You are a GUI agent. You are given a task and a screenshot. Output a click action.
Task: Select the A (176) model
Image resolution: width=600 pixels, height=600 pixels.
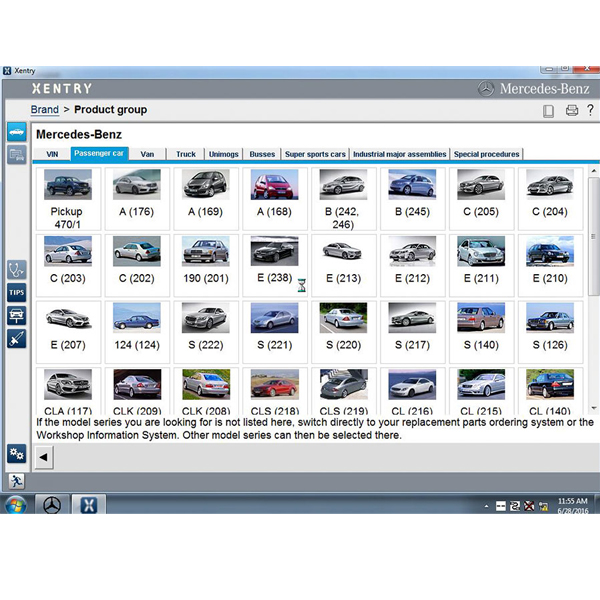point(137,199)
